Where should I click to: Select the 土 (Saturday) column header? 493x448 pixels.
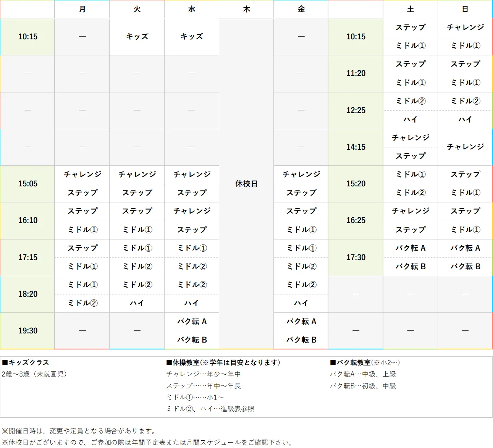(410, 9)
